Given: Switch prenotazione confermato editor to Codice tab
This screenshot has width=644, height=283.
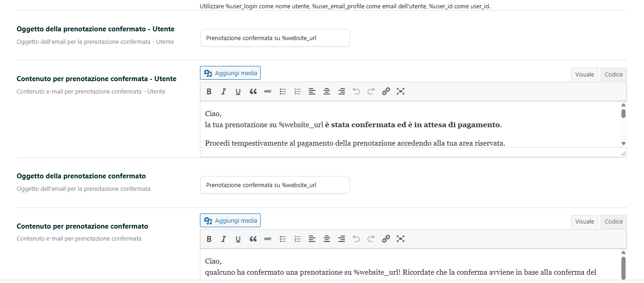Looking at the screenshot, I should (614, 222).
